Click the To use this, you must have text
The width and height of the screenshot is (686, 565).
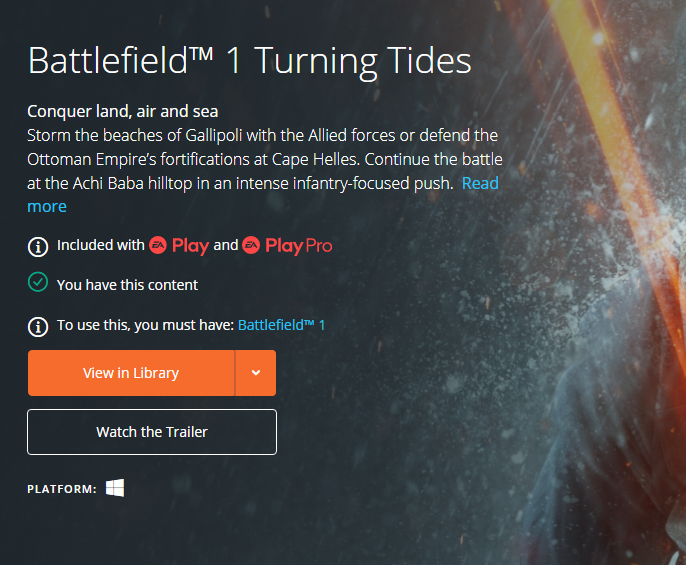click(145, 325)
